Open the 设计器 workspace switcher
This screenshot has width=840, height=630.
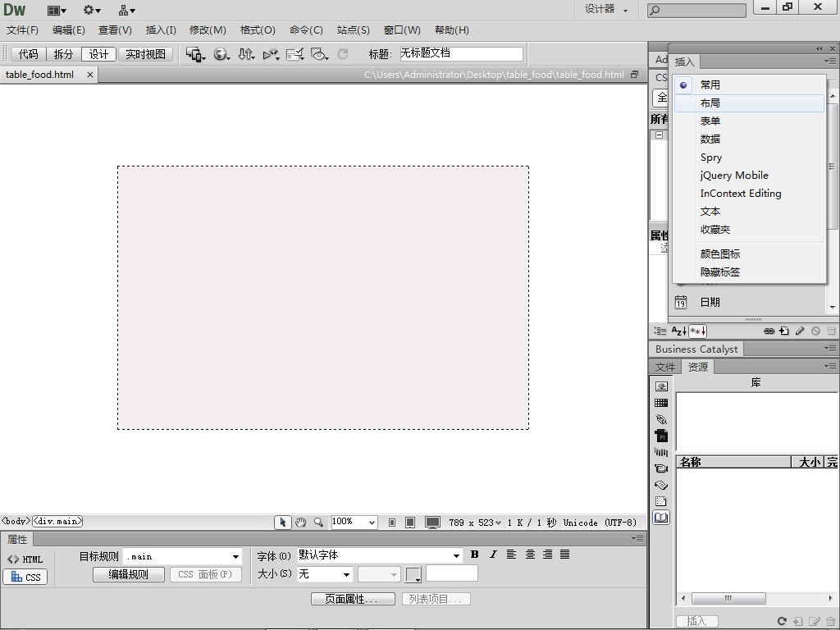click(x=606, y=9)
